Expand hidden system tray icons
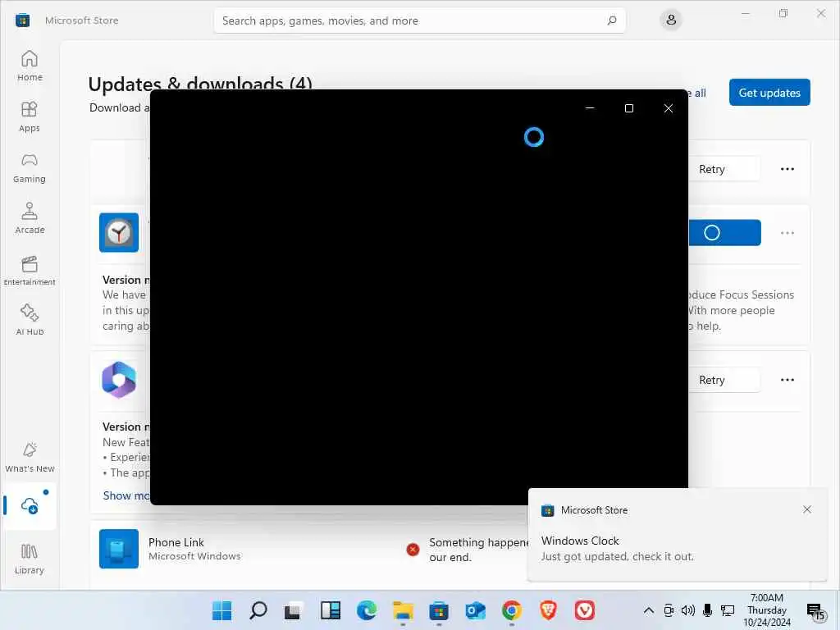 (x=648, y=610)
